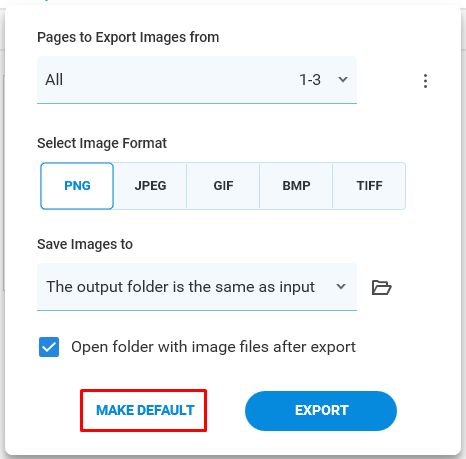
Task: Click the Open folder after export label
Action: (213, 347)
